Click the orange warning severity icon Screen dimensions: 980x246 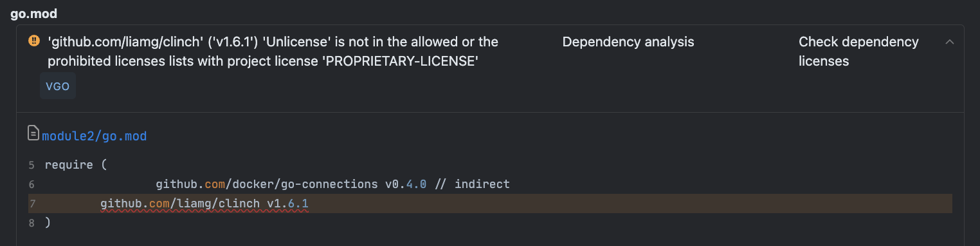34,41
